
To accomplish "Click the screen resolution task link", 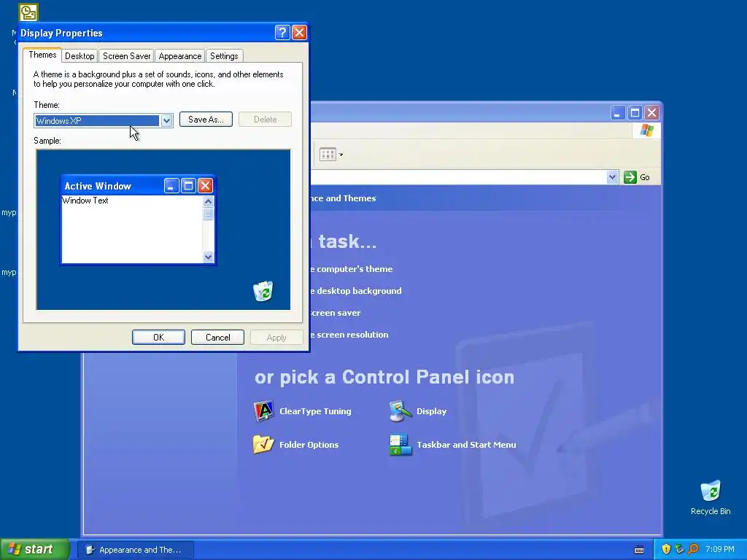I will (x=349, y=334).
